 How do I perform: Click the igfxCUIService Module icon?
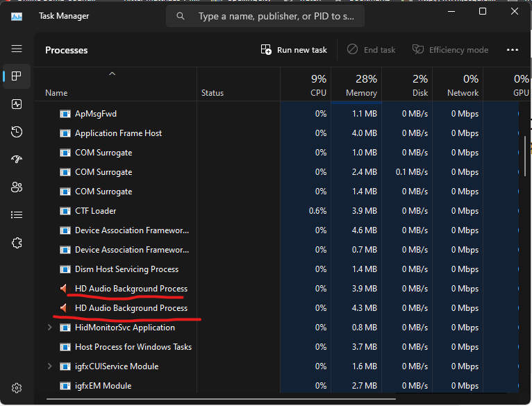point(65,366)
